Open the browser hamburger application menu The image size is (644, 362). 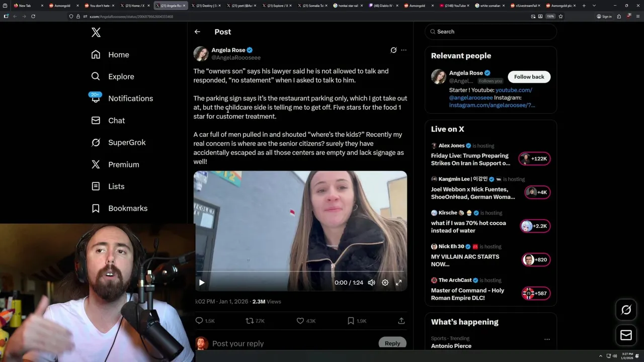pos(638,16)
